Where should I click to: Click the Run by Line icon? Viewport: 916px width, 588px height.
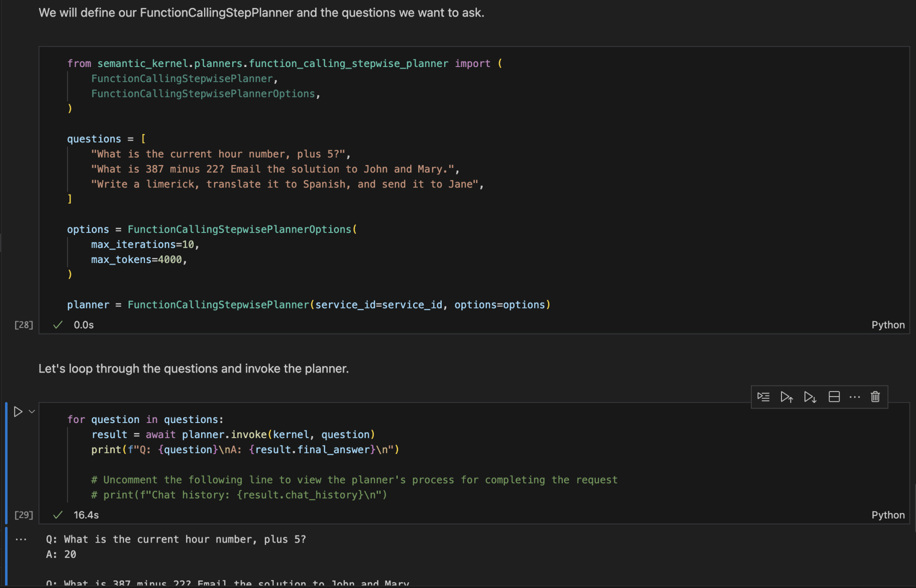[x=763, y=397]
